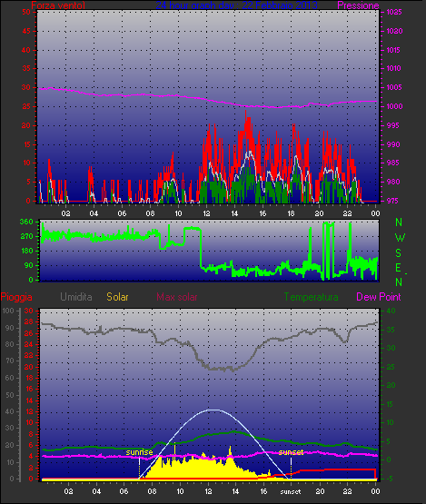
Task: Select the title "24 hour graph day : 22 Febbraio 2013"
Action: [x=237, y=5]
